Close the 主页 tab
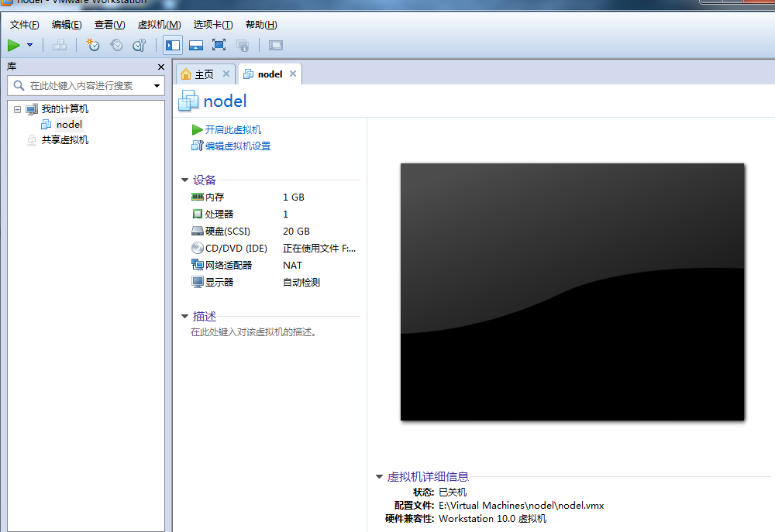Screen dimensions: 775x532 226,74
